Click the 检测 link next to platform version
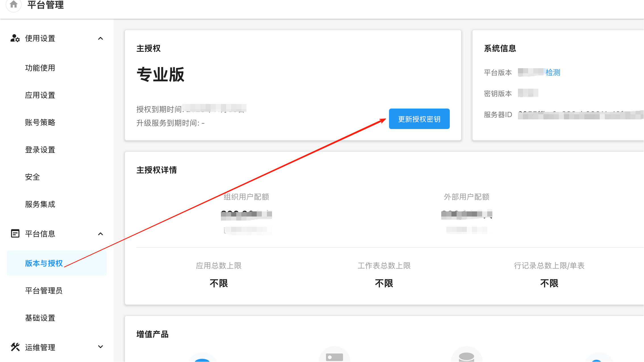This screenshot has height=362, width=644. click(553, 72)
